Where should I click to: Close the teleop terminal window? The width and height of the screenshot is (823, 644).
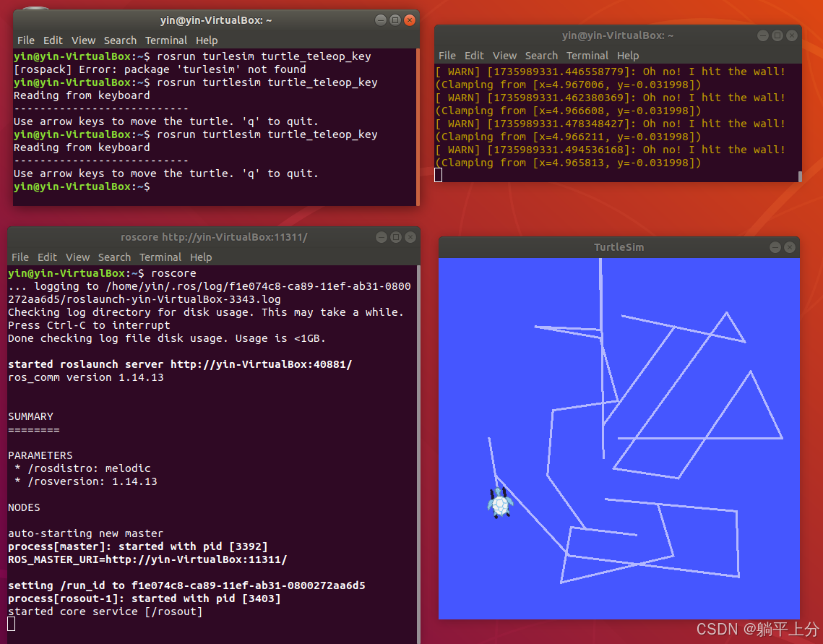click(x=410, y=20)
